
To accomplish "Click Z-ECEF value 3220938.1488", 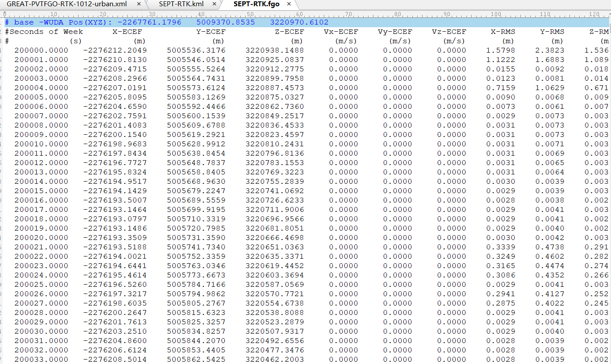I will point(275,50).
